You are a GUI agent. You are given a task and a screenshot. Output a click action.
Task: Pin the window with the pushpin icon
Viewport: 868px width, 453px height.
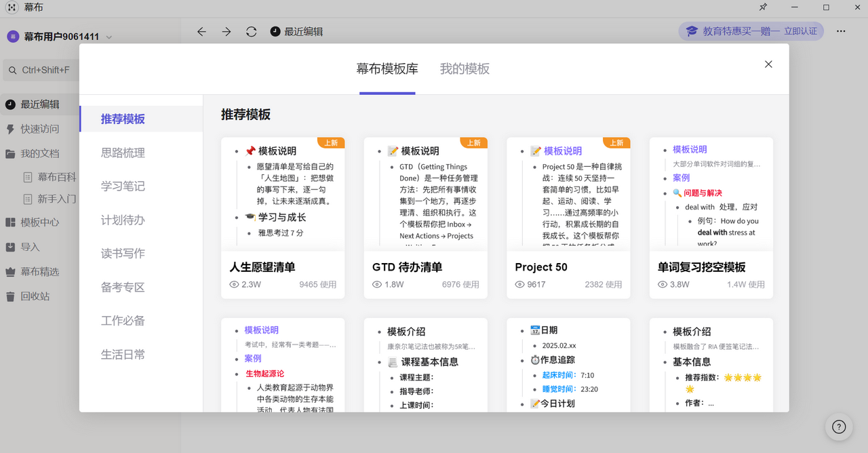pyautogui.click(x=764, y=7)
